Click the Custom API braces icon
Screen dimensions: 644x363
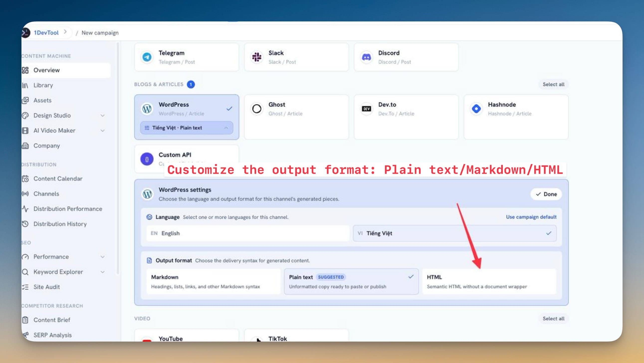(x=147, y=159)
